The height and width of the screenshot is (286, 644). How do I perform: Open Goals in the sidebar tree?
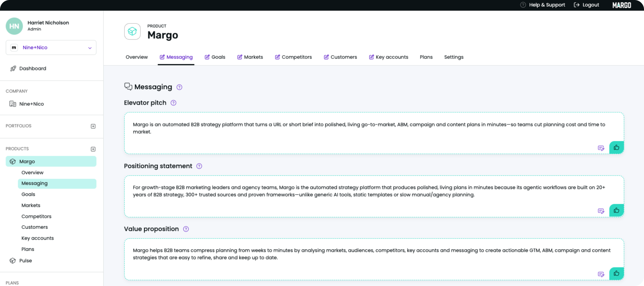tap(28, 194)
